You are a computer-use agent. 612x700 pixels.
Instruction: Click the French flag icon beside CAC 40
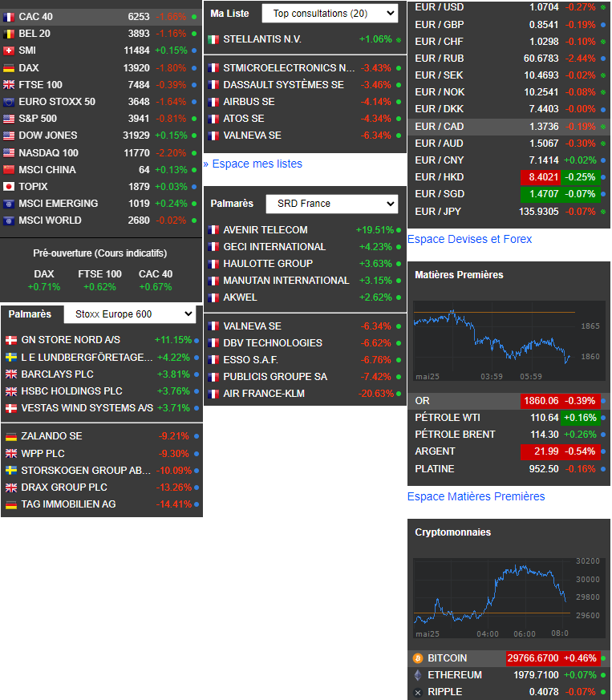[x=9, y=17]
